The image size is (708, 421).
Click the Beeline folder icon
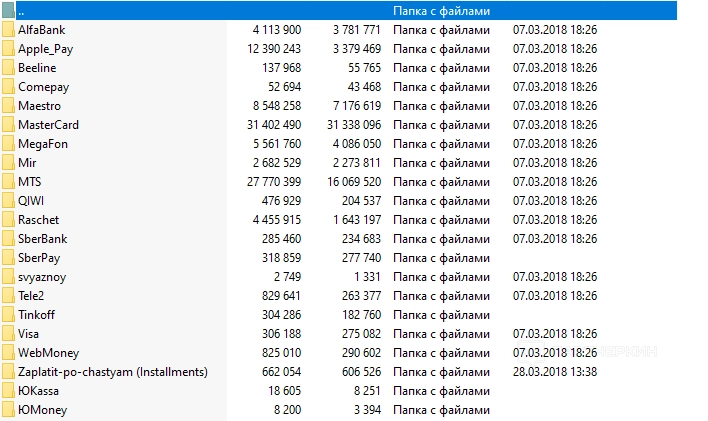(8, 68)
